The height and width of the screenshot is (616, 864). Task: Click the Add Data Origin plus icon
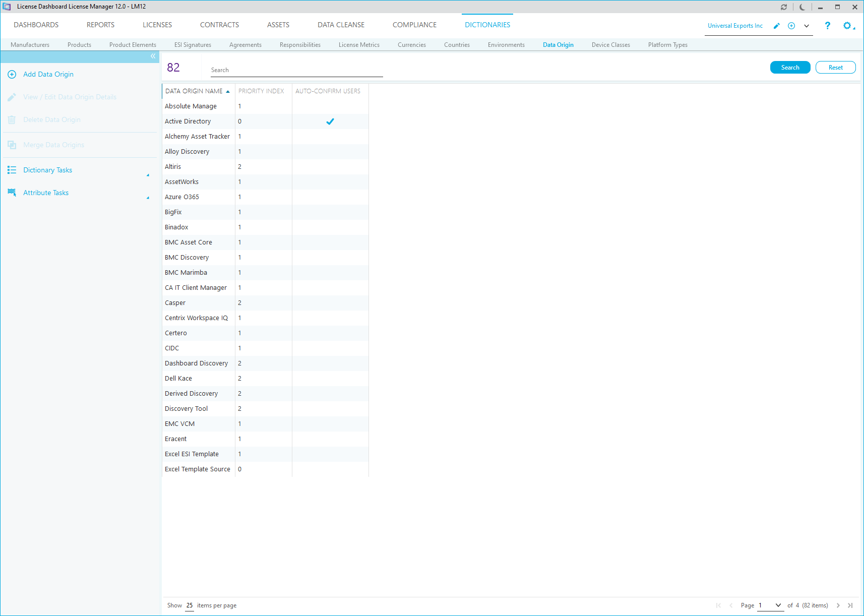[12, 75]
